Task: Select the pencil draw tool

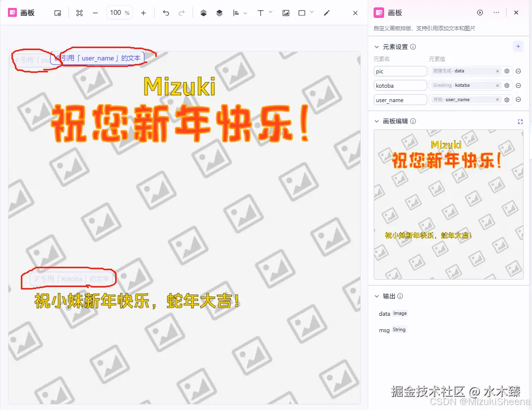Action: click(x=327, y=13)
